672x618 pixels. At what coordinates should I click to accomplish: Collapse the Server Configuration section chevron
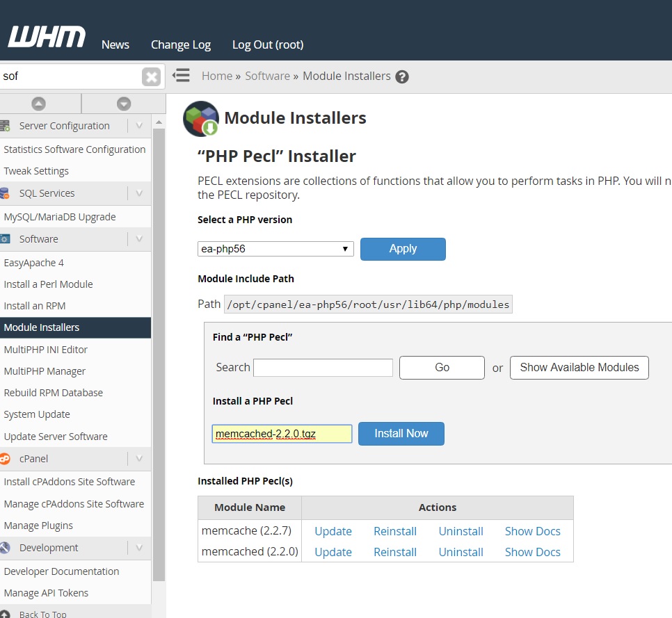[139, 126]
